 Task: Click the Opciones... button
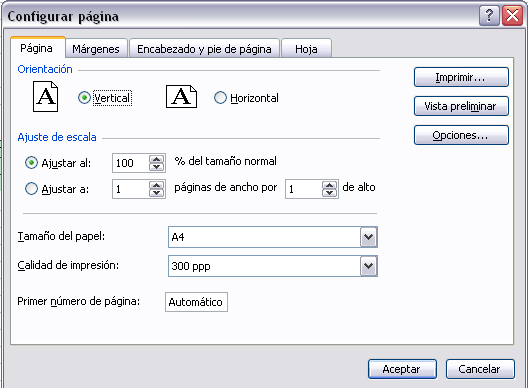pyautogui.click(x=461, y=135)
